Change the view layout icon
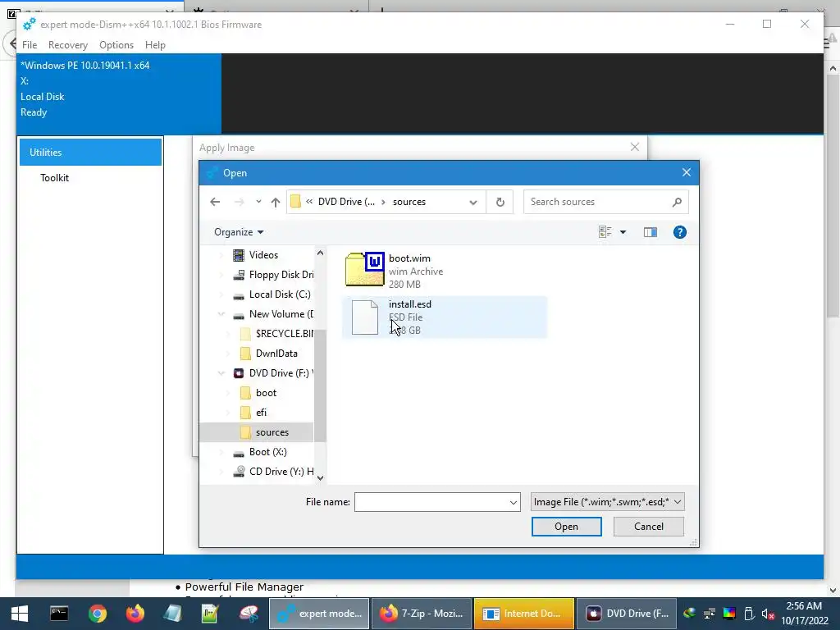 tap(605, 232)
